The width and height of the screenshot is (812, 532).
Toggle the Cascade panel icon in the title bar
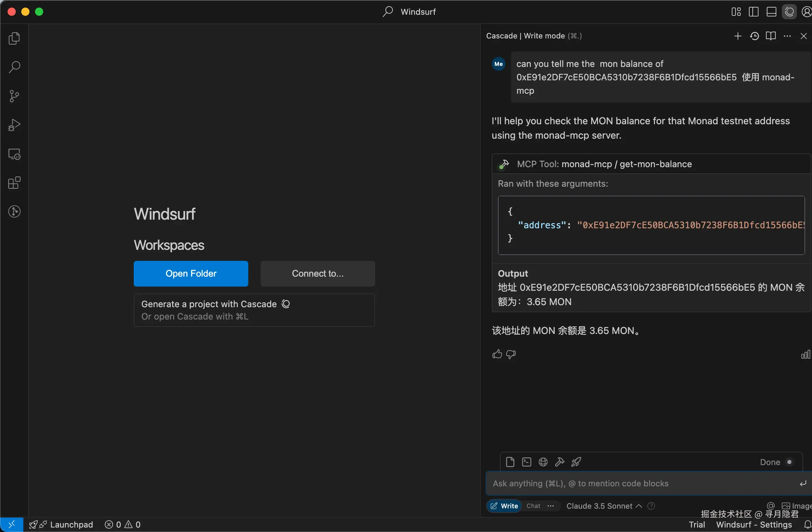789,12
